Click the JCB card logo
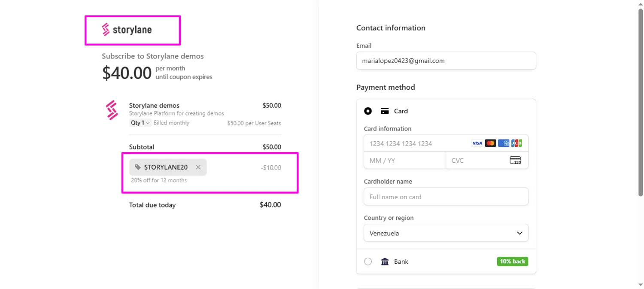 pyautogui.click(x=516, y=143)
